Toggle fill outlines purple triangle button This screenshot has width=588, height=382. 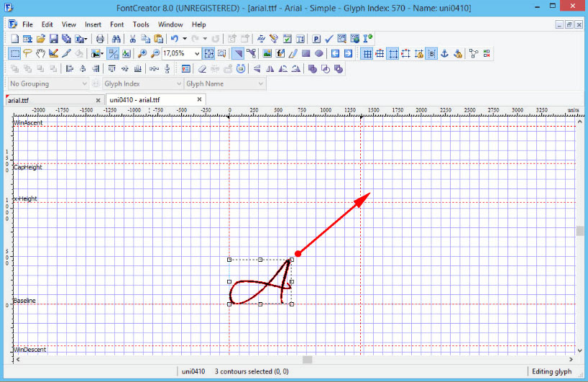[238, 54]
